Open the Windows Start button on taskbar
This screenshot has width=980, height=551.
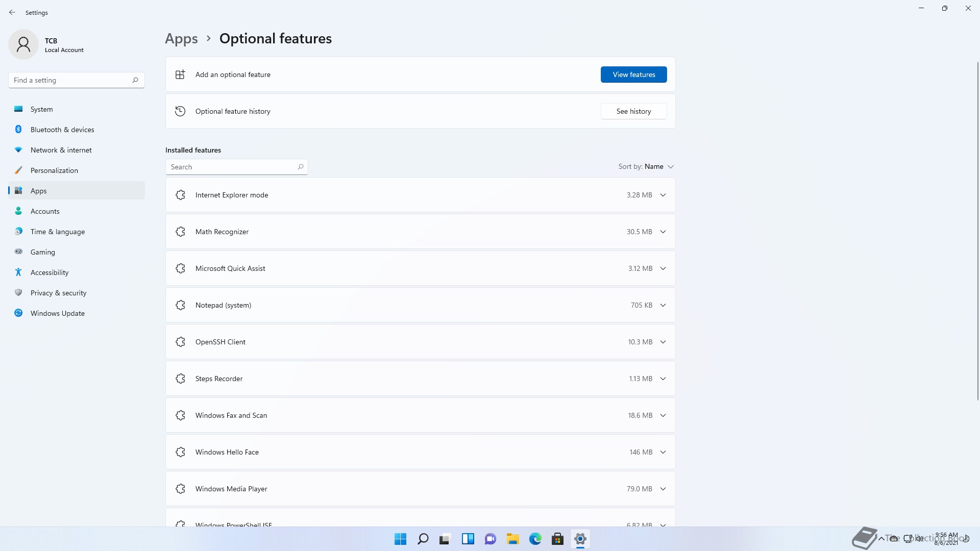pos(401,539)
